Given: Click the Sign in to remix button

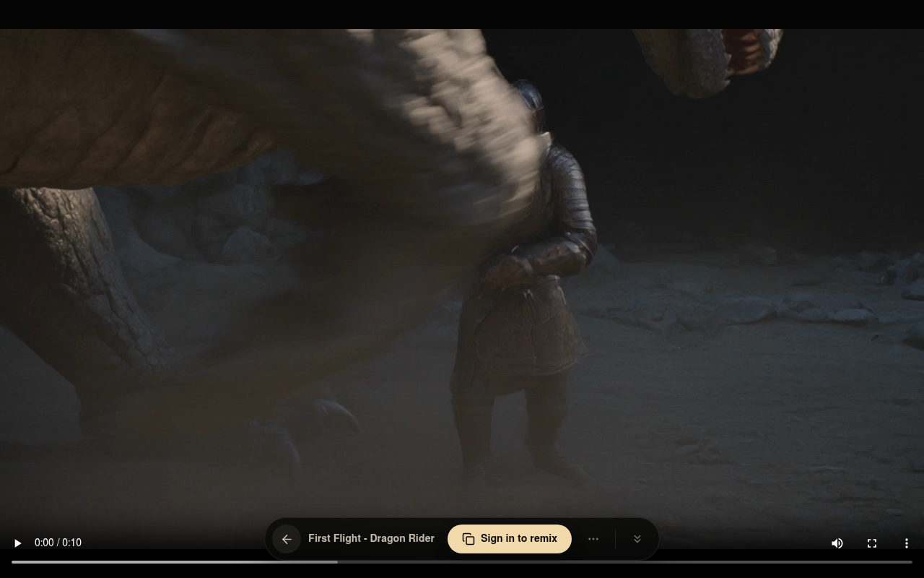Looking at the screenshot, I should [x=510, y=539].
